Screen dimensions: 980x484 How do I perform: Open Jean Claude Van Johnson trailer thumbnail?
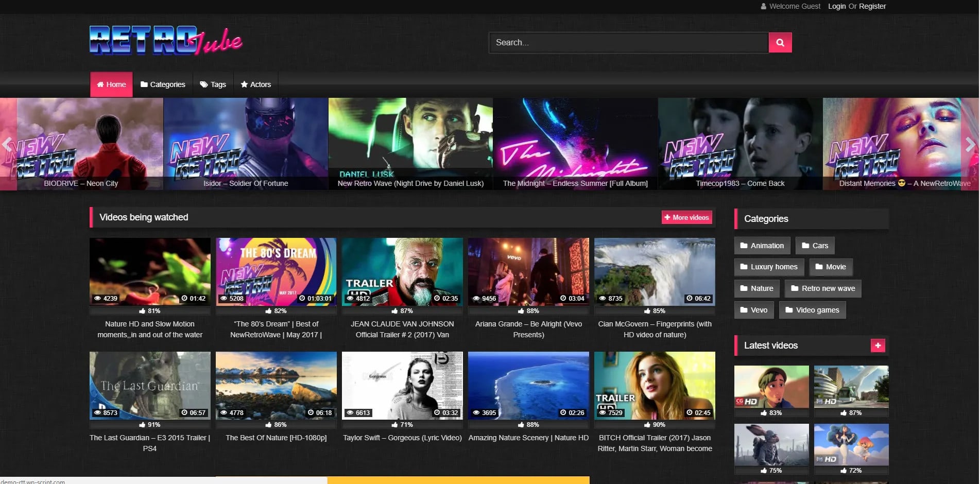pos(402,272)
